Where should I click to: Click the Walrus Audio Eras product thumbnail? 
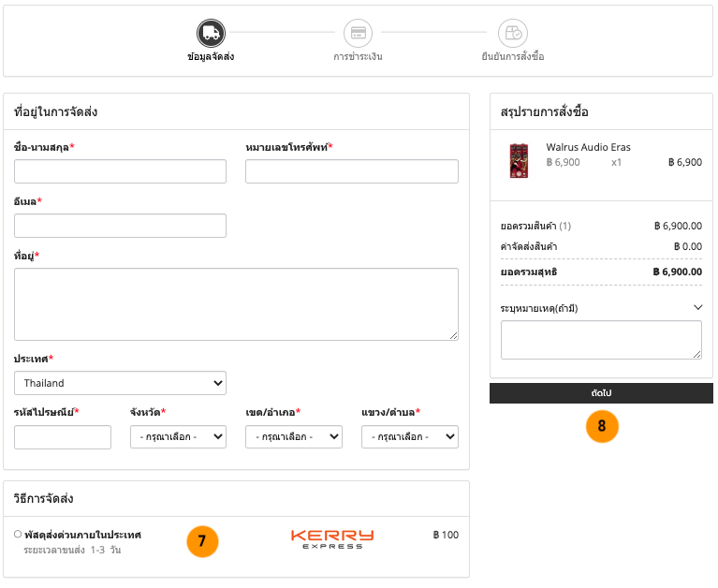click(x=518, y=160)
